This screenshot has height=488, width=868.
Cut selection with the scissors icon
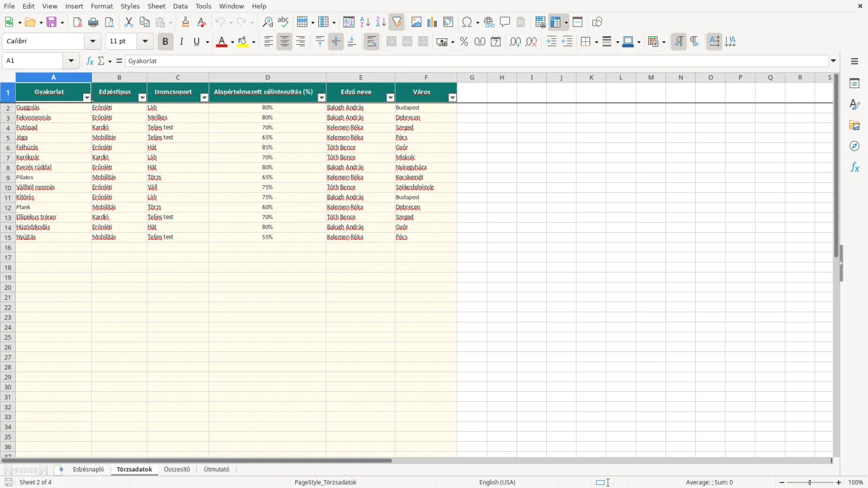coord(129,22)
